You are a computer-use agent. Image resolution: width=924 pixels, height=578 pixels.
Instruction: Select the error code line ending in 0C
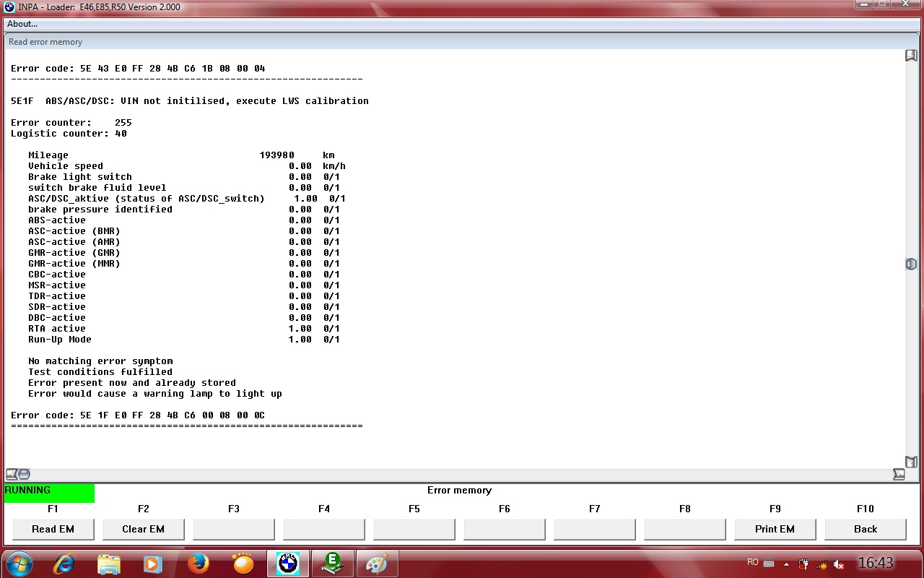point(138,415)
